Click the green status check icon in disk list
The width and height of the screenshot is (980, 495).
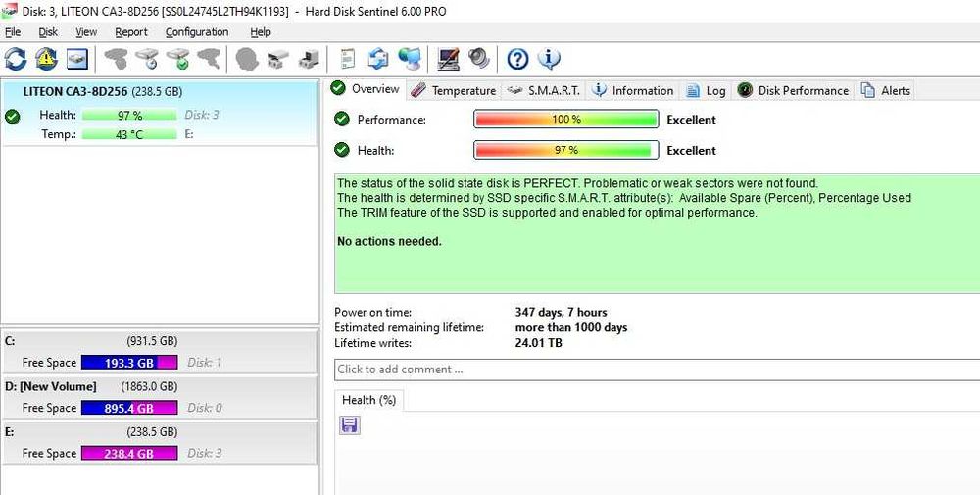click(x=11, y=117)
